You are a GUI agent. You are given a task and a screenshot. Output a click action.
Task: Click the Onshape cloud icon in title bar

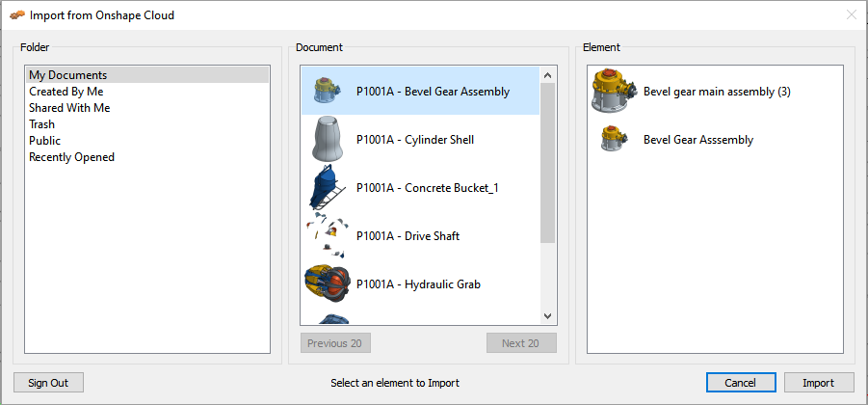coord(17,15)
